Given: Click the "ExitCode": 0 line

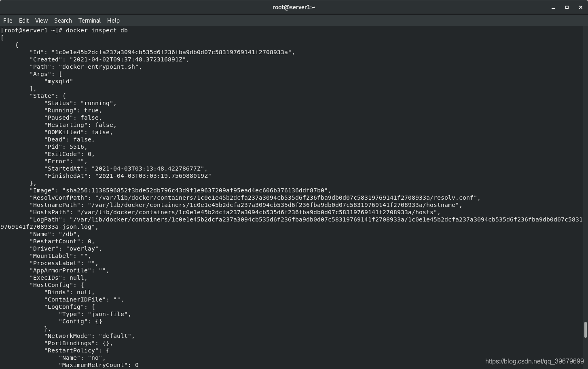Looking at the screenshot, I should (70, 154).
